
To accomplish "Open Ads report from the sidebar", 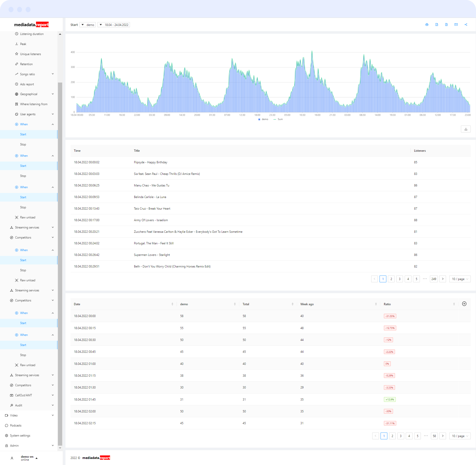I will click(27, 84).
